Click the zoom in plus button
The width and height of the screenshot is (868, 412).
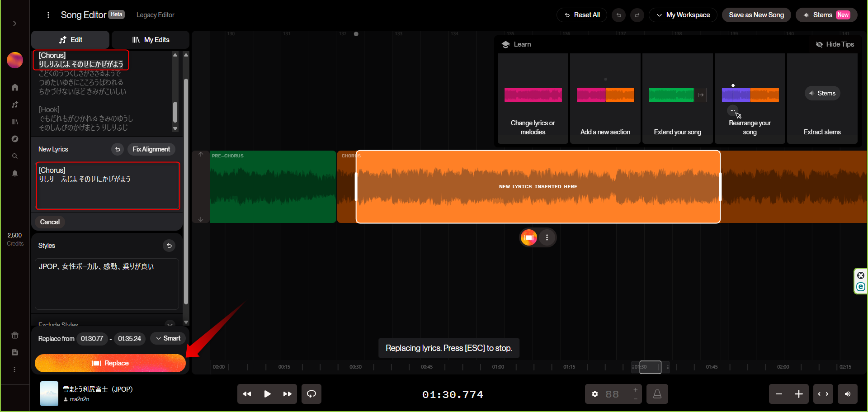(799, 394)
